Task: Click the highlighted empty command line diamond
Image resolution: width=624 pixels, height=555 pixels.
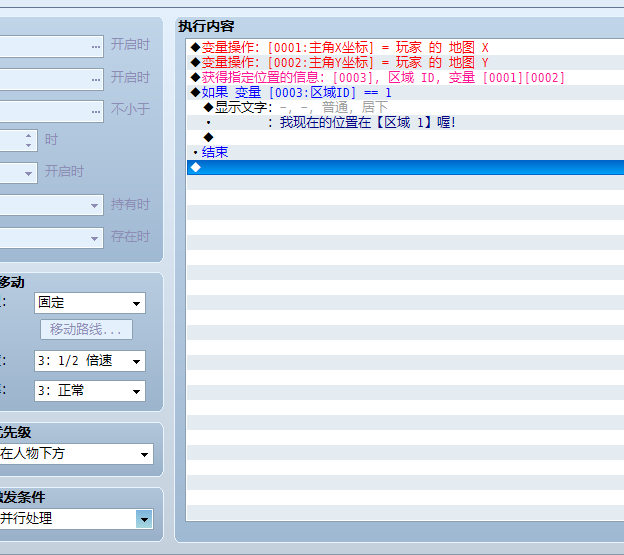Action: pyautogui.click(x=195, y=167)
